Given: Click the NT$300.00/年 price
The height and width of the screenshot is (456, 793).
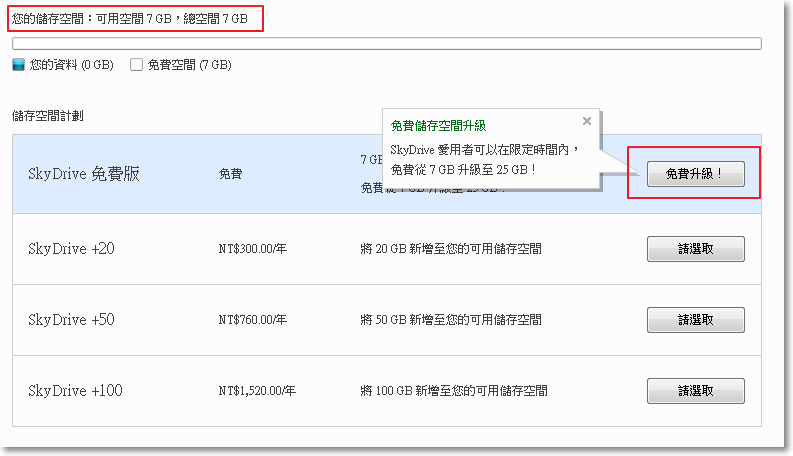Looking at the screenshot, I should tap(252, 249).
